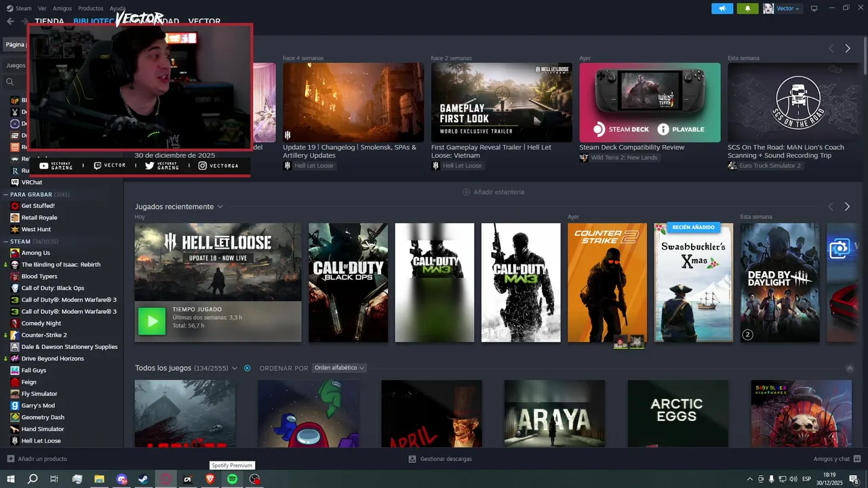The image size is (868, 488).
Task: Open the Arctic Eggs game tile
Action: [x=678, y=413]
